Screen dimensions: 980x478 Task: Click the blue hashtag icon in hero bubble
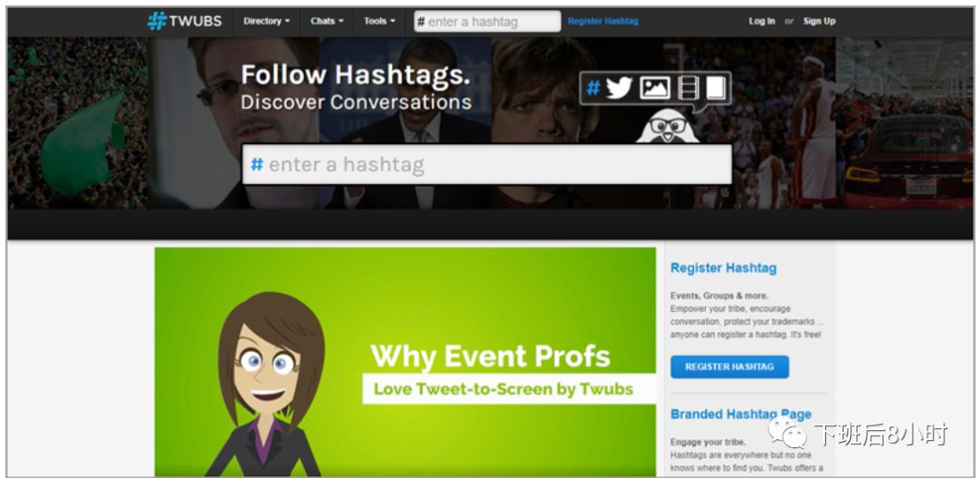click(593, 89)
